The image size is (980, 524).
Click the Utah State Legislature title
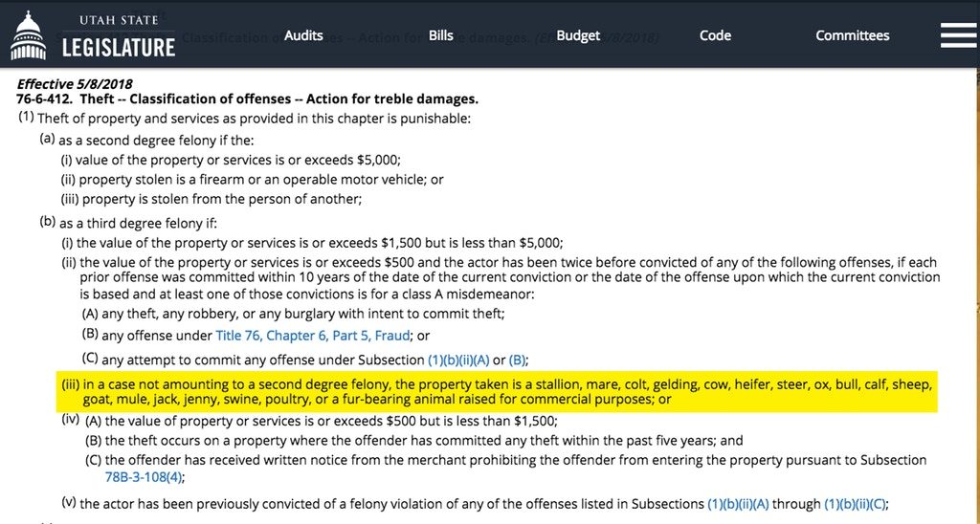(119, 36)
